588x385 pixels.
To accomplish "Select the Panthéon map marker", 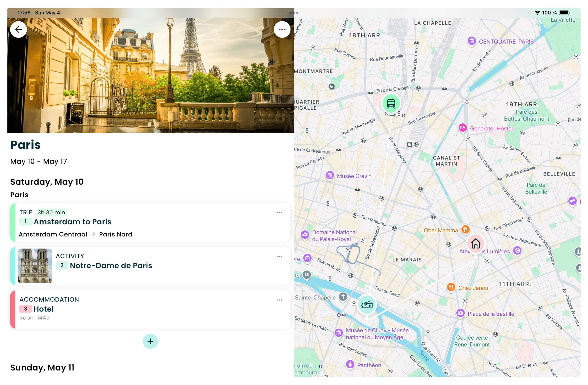I will tap(350, 364).
